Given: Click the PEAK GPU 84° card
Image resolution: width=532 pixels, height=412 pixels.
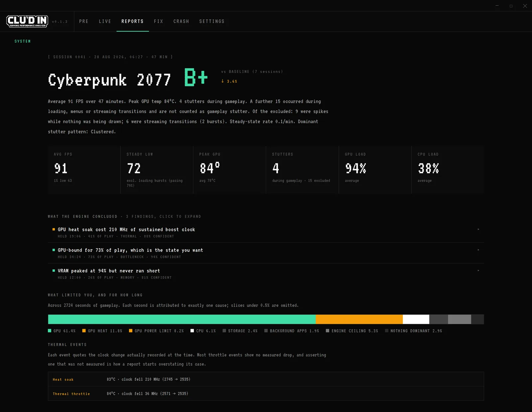Looking at the screenshot, I should pos(230,170).
